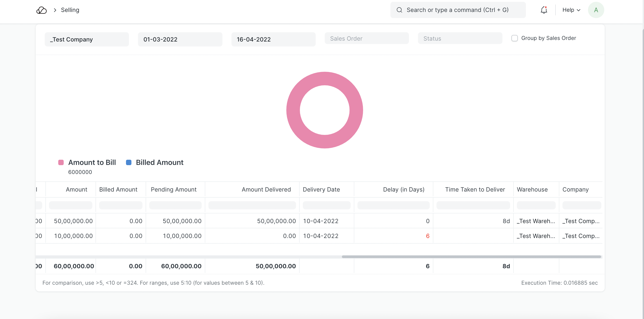The height and width of the screenshot is (319, 644).
Task: Click the ERPNext cloud logo icon
Action: [x=41, y=10]
